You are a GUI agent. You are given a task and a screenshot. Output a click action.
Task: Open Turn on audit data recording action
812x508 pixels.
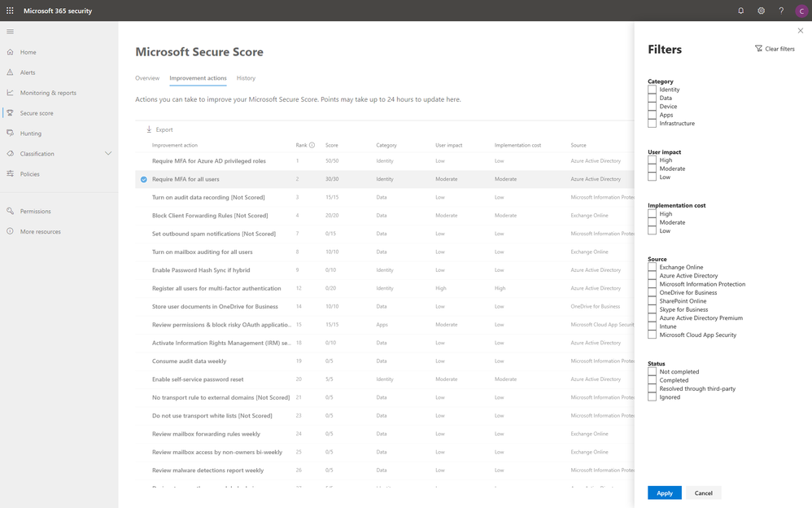(x=208, y=198)
